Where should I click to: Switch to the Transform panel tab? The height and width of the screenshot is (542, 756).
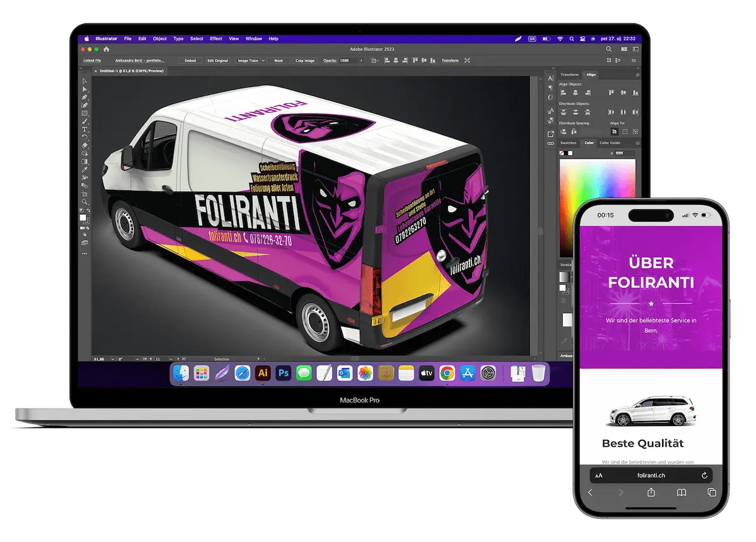click(x=570, y=74)
